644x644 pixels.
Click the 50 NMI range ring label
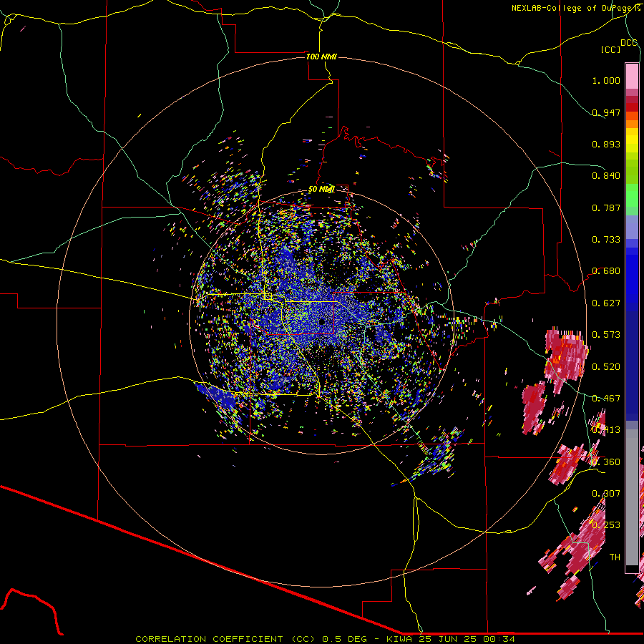(321, 190)
